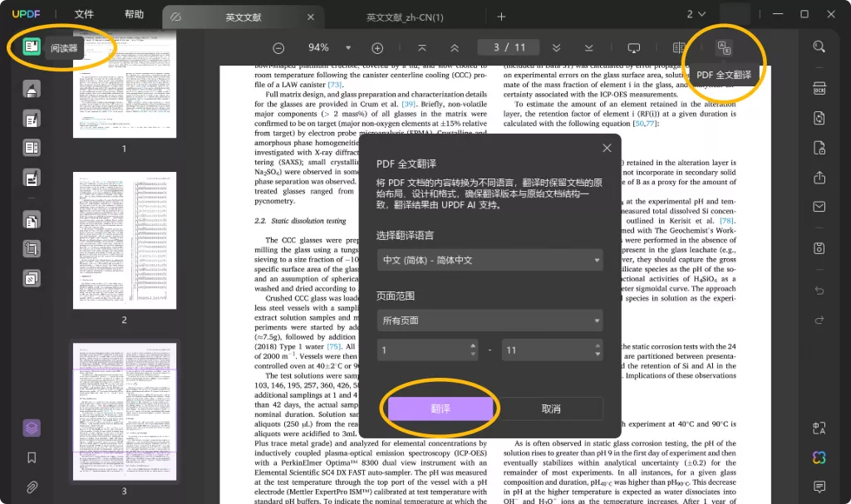
Task: Expand the page range 所有页面 dropdown
Action: 489,320
